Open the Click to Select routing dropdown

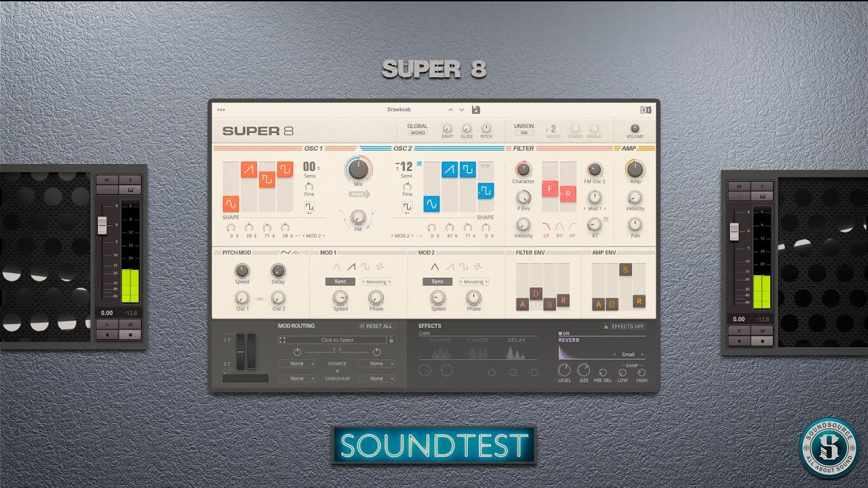(x=332, y=340)
